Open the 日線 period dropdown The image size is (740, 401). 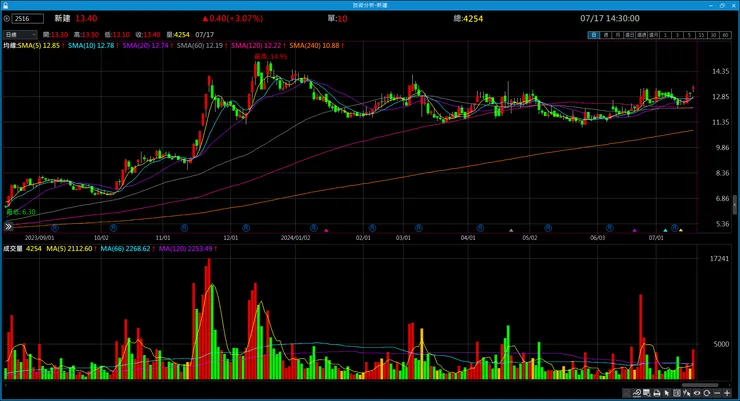pyautogui.click(x=20, y=34)
